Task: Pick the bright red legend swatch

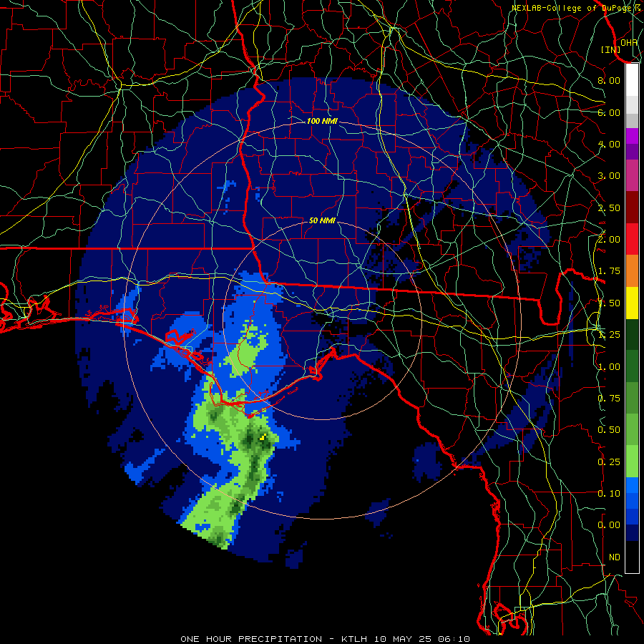Action: pos(632,240)
